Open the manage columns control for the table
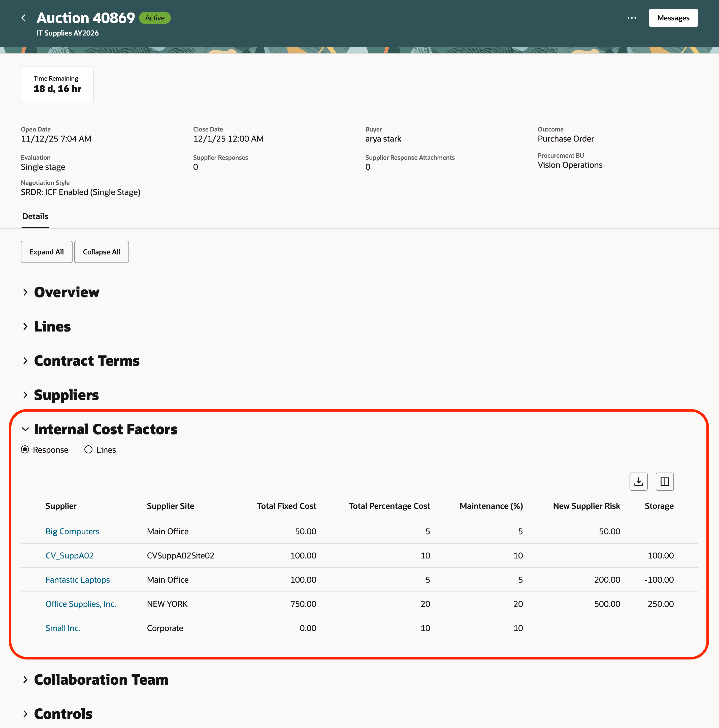 [664, 481]
